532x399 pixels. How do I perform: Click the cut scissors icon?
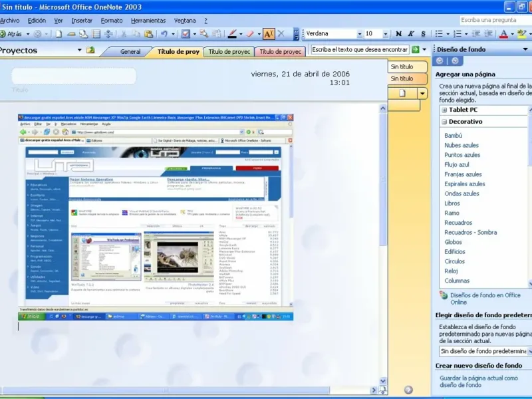tap(124, 34)
